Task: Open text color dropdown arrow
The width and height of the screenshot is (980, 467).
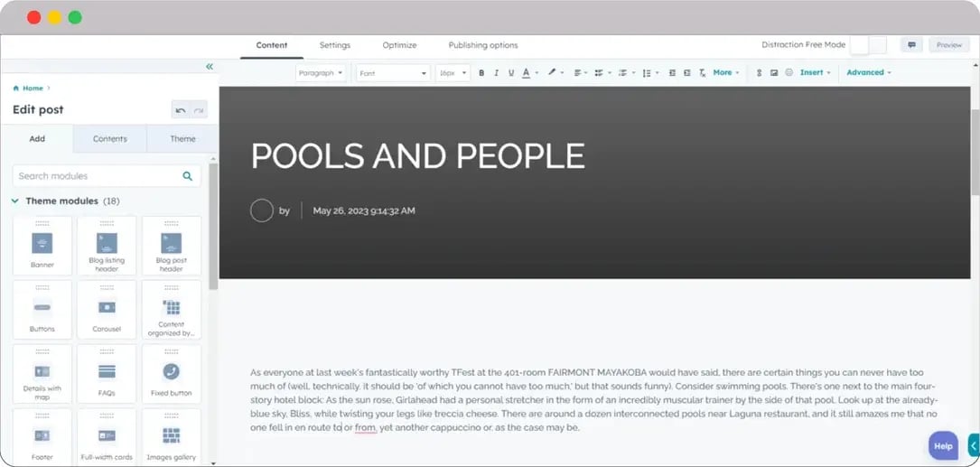Action: click(x=537, y=73)
